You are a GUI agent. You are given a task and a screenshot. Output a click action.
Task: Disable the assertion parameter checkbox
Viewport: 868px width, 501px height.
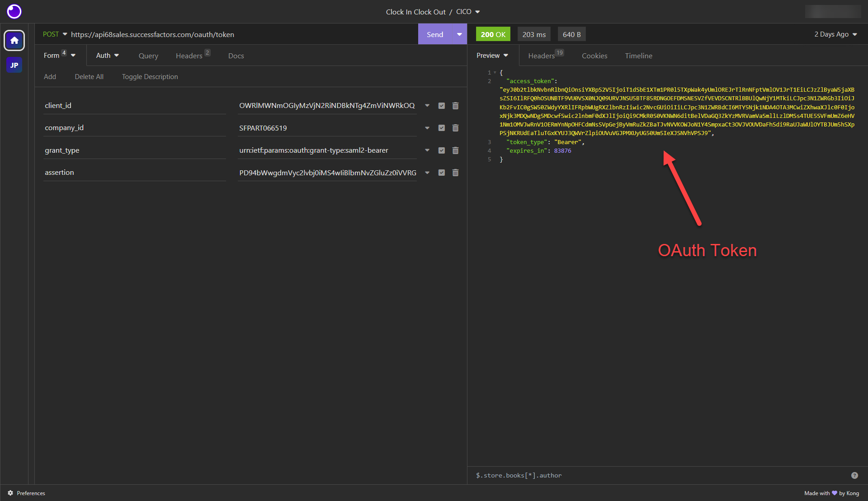tap(442, 173)
